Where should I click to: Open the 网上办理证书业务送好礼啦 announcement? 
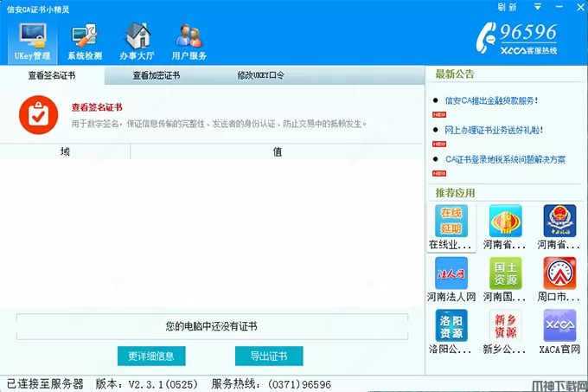coord(494,130)
